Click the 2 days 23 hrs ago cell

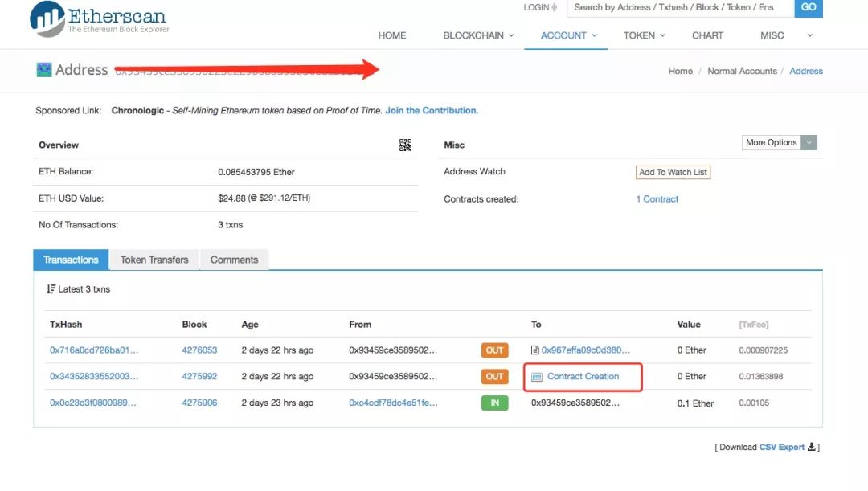tap(277, 403)
